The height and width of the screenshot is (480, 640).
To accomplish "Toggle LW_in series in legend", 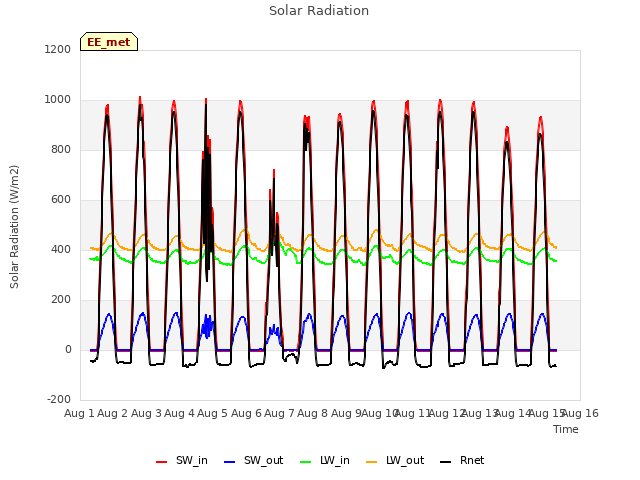I will (x=324, y=460).
